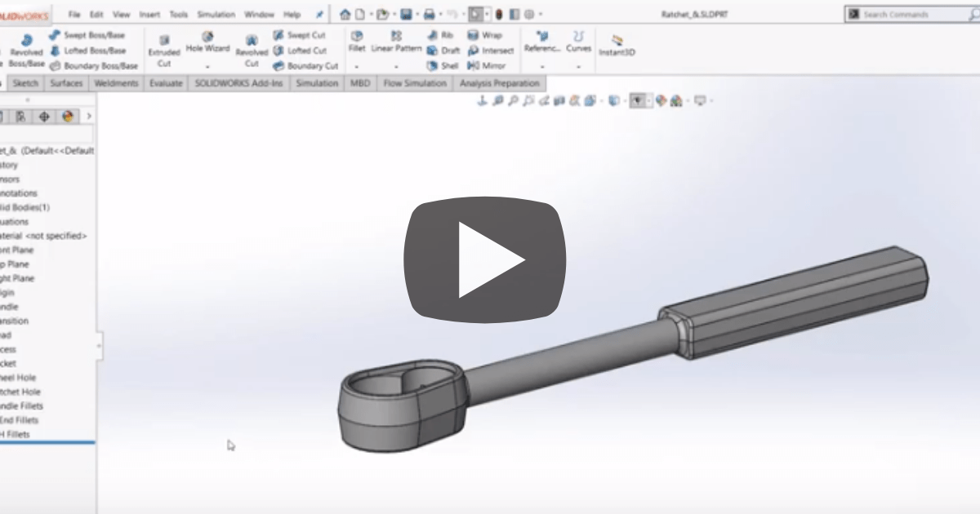Click the Home icon in quick access bar
This screenshot has width=980, height=514.
[345, 14]
